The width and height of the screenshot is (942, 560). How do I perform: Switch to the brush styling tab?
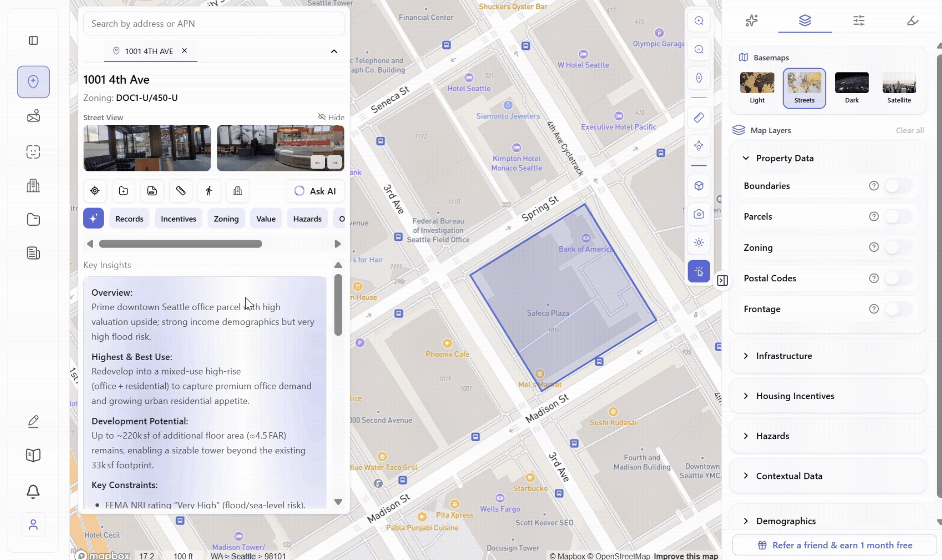pos(912,20)
